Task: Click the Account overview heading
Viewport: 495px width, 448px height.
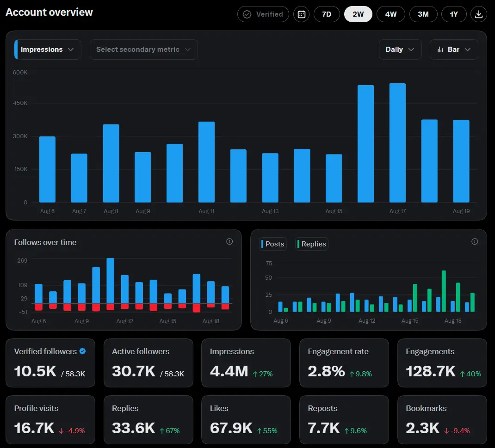Action: [49, 12]
